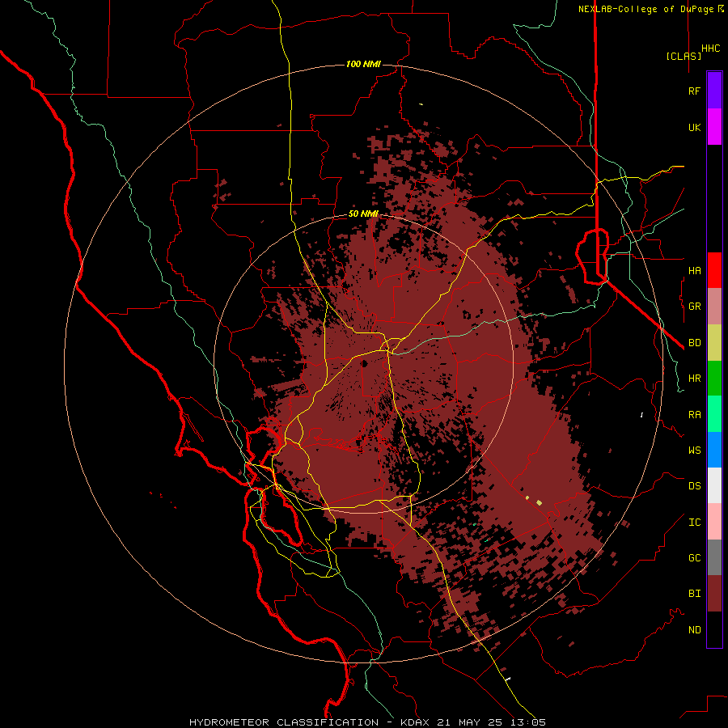Click the ND black legend swatch
728x728 pixels.
[714, 629]
